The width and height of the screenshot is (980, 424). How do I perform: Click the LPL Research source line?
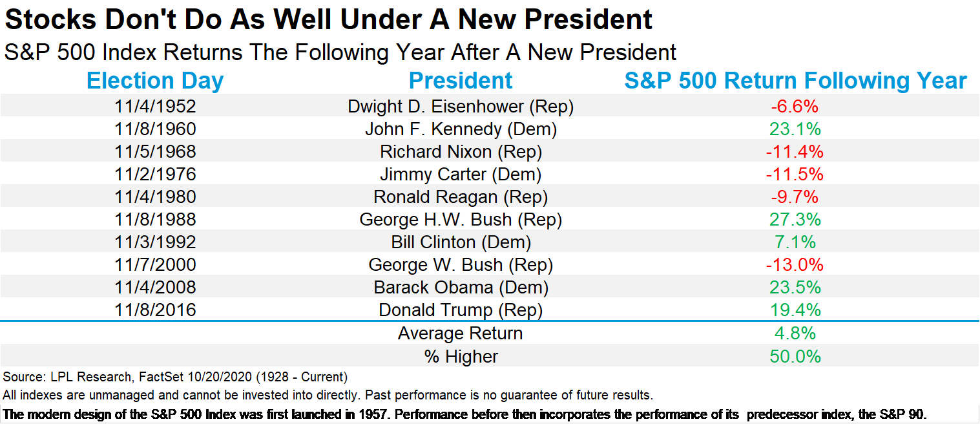[176, 377]
